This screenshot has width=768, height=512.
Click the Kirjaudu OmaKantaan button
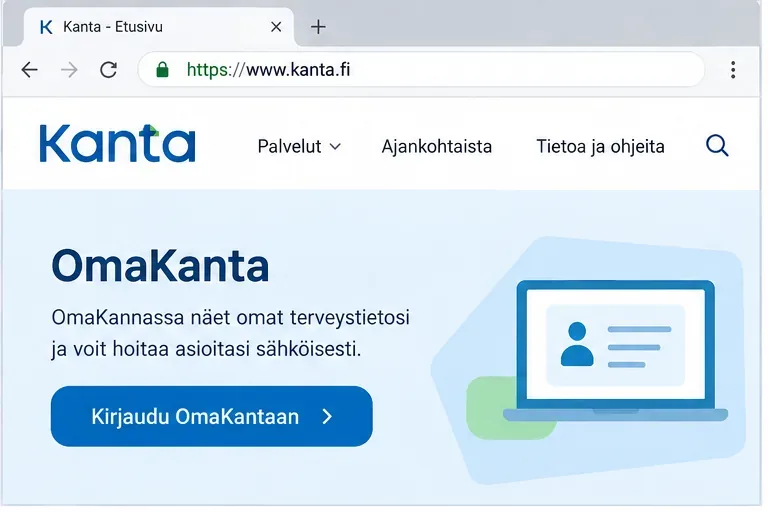(x=212, y=416)
